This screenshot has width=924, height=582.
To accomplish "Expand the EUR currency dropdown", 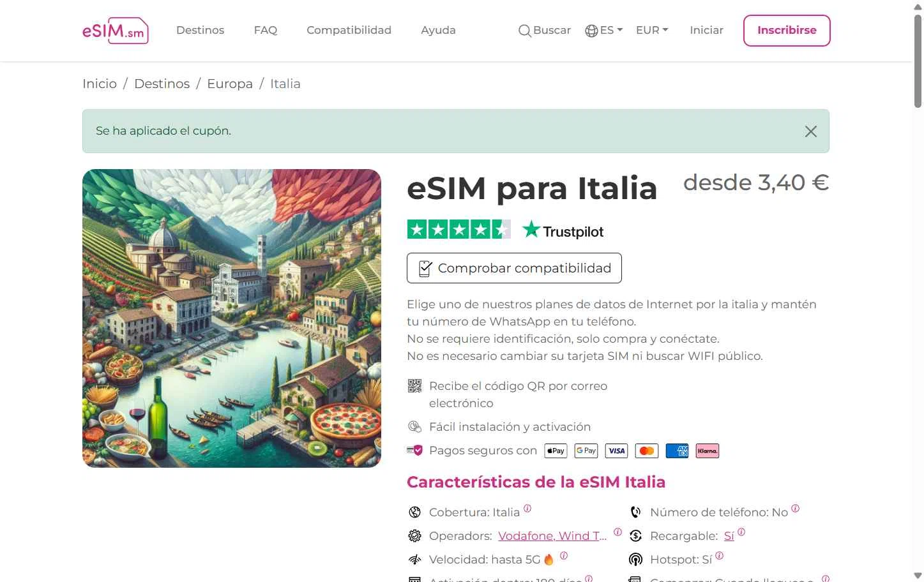I will 652,30.
